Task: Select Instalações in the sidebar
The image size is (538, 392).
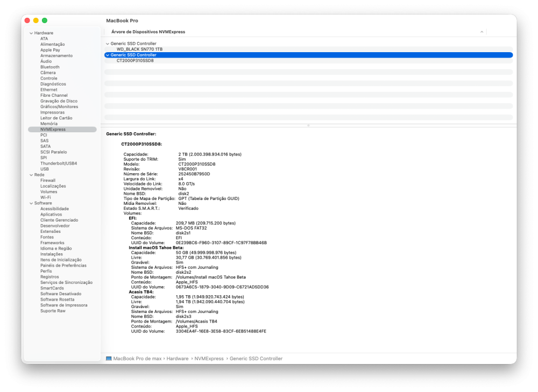Action: coord(52,254)
